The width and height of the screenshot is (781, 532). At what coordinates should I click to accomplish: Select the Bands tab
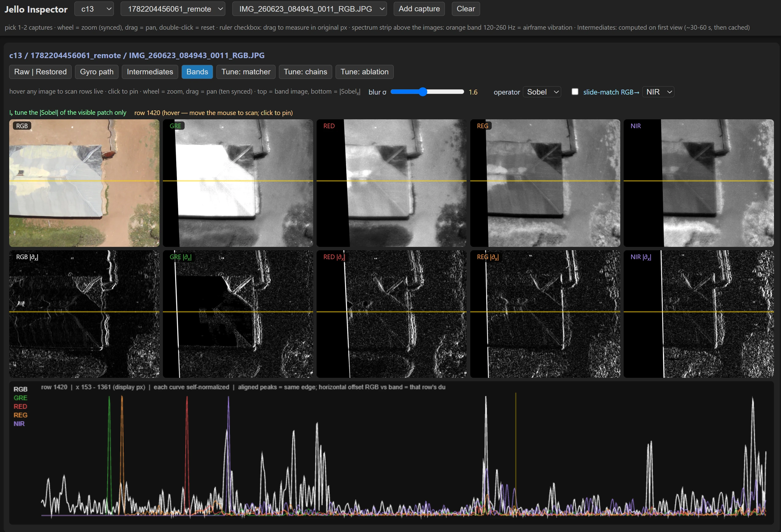pos(197,72)
